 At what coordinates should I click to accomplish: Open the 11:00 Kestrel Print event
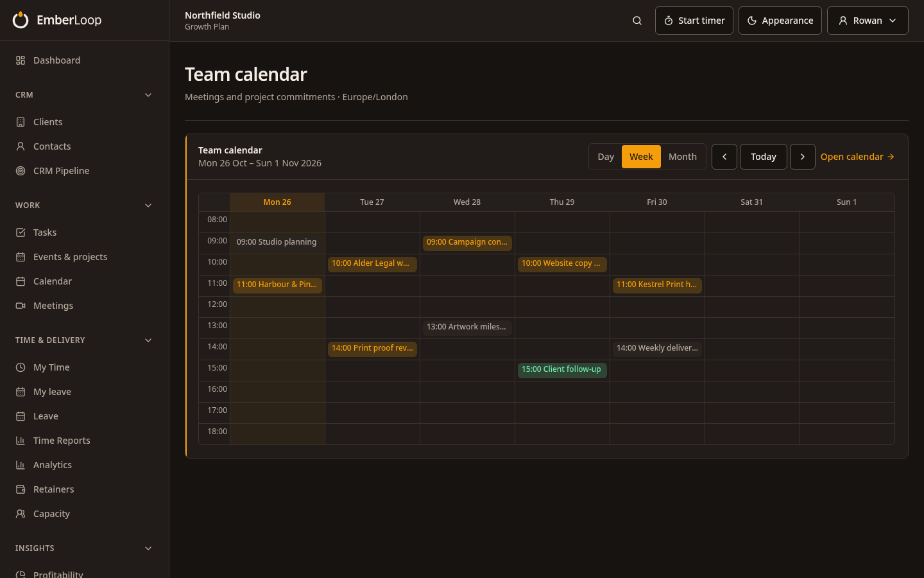pyautogui.click(x=657, y=285)
